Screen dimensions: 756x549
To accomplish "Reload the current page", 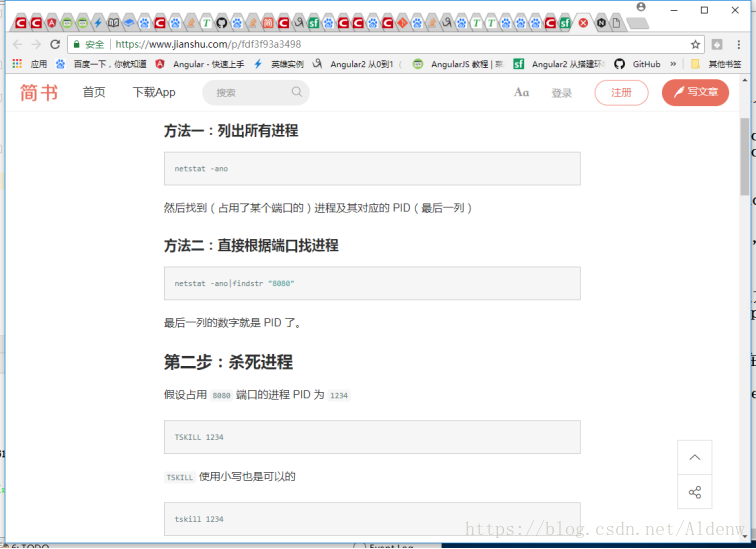I will point(55,45).
